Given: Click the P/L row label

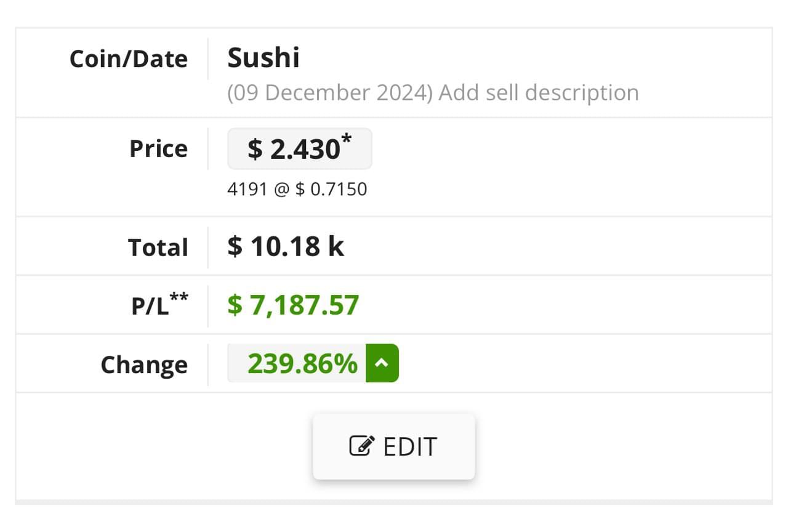Looking at the screenshot, I should tap(159, 304).
